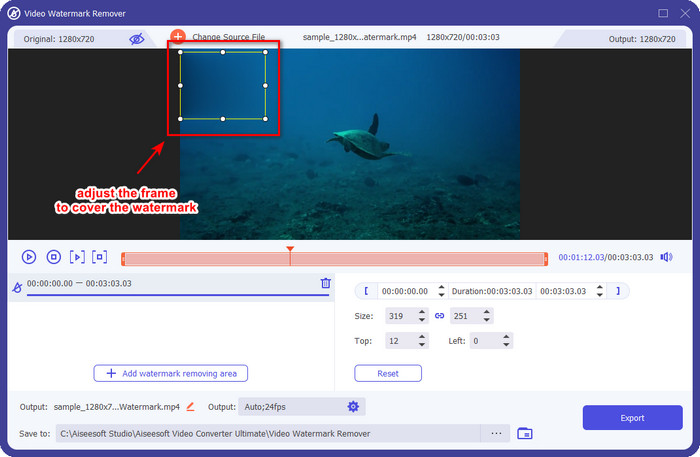Mute the volume speaker icon
Viewport: 700px width, 457px height.
[x=667, y=257]
